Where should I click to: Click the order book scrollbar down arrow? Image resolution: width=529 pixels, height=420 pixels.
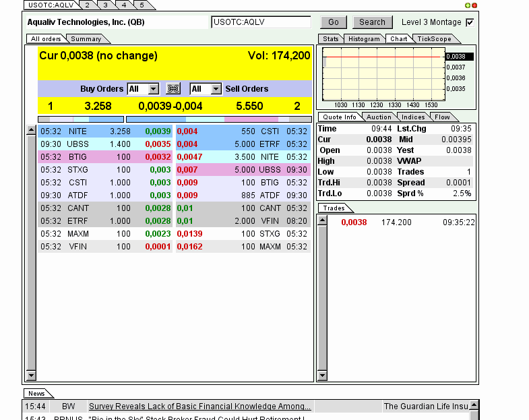31,375
